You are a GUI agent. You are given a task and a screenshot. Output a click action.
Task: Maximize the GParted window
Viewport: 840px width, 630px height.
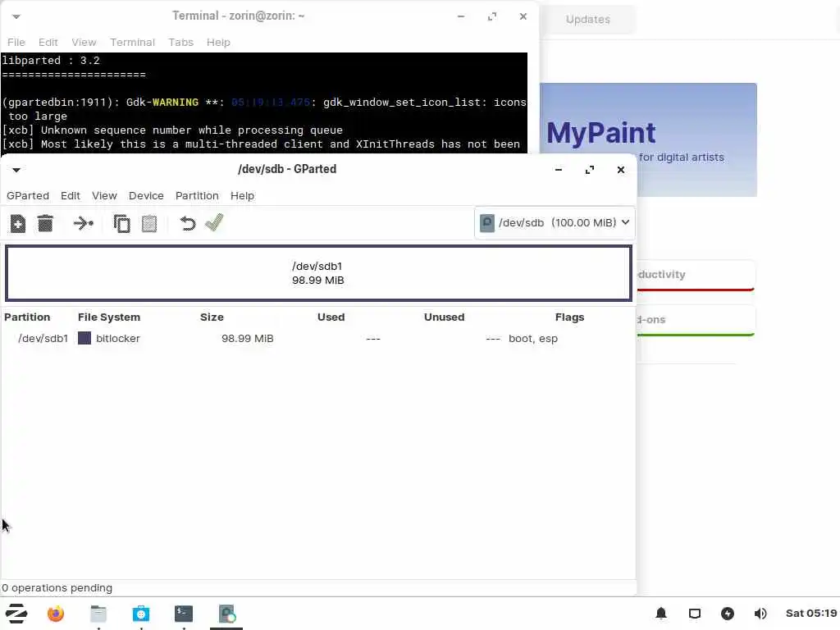(589, 170)
